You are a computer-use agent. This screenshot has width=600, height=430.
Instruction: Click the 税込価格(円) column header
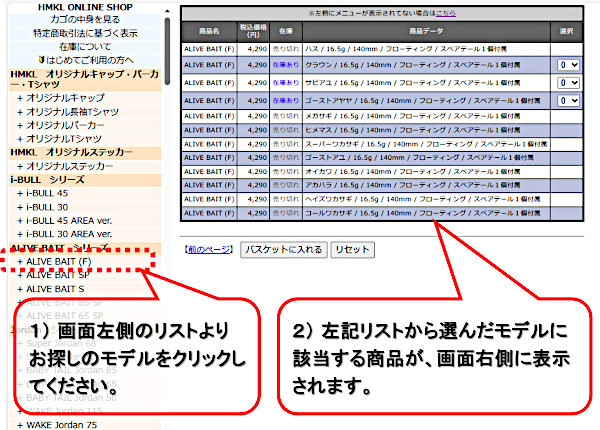(x=253, y=31)
